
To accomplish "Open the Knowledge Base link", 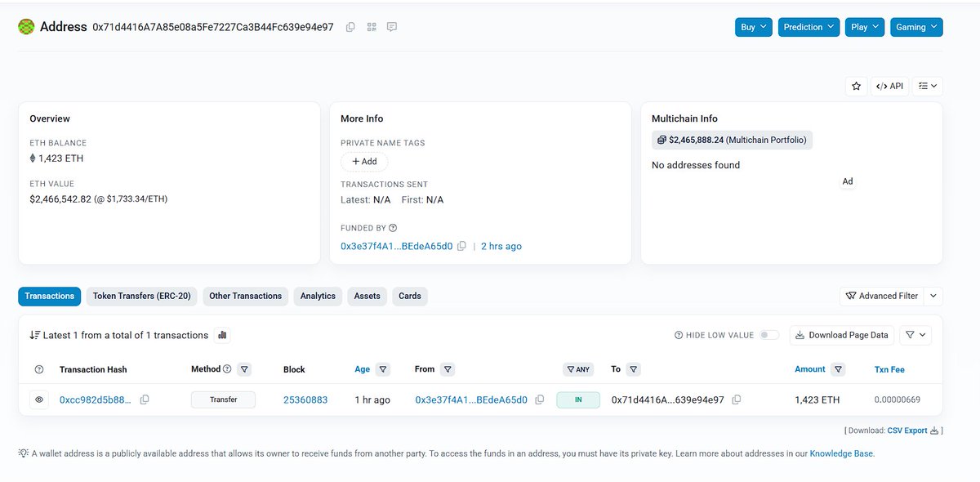I will [841, 453].
